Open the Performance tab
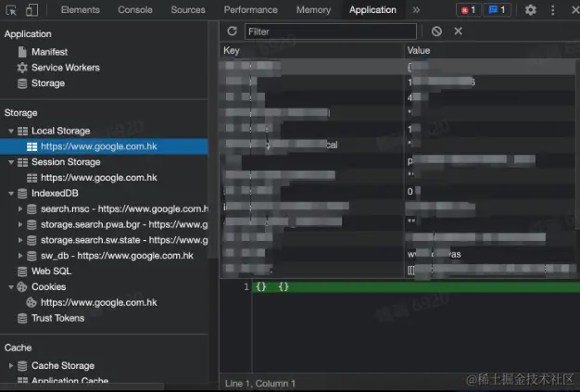The width and height of the screenshot is (580, 392). (x=250, y=10)
